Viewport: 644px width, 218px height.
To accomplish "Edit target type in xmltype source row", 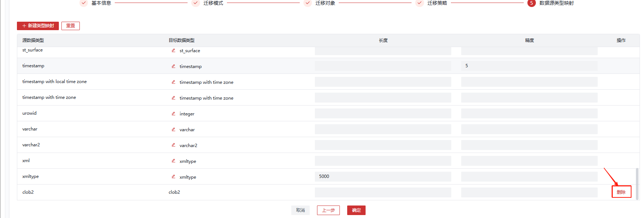I will (173, 177).
